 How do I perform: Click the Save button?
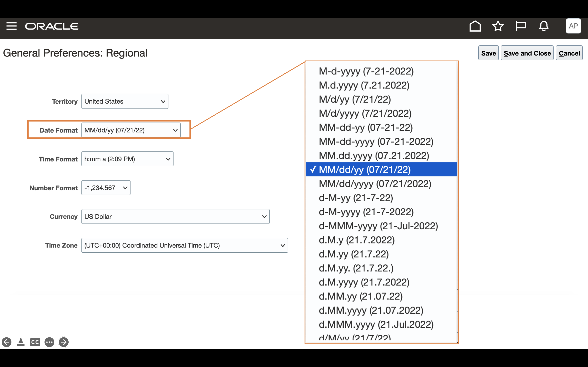tap(488, 53)
